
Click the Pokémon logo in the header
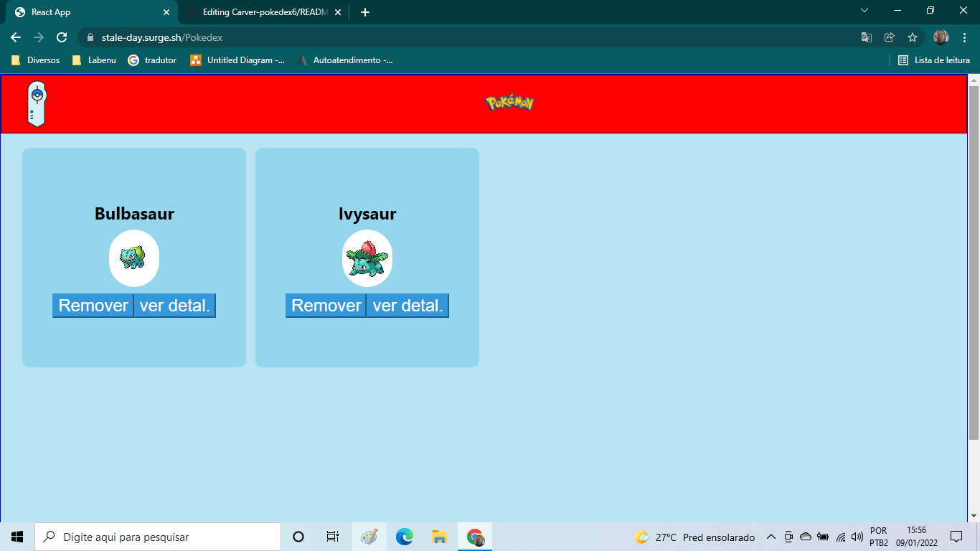509,103
